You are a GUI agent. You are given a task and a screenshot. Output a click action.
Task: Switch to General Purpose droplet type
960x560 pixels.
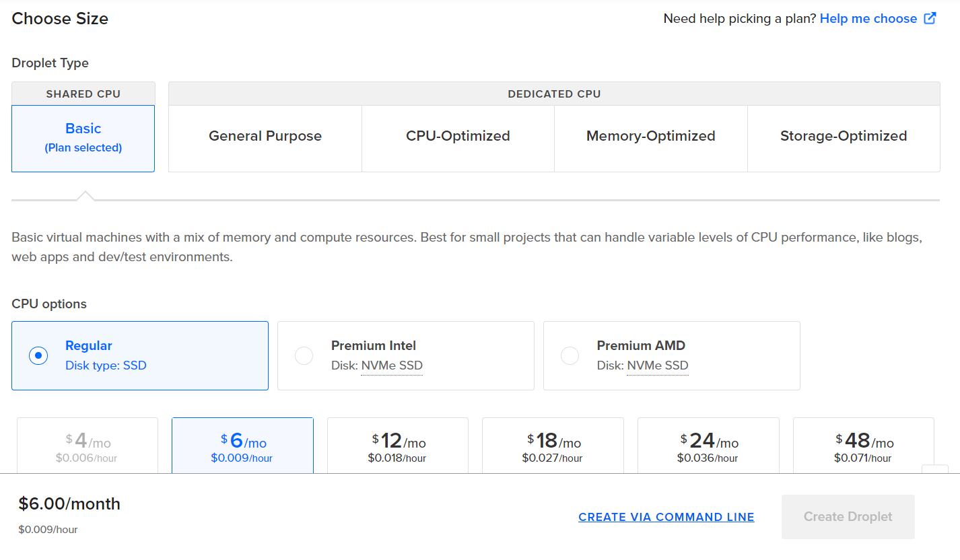point(265,137)
